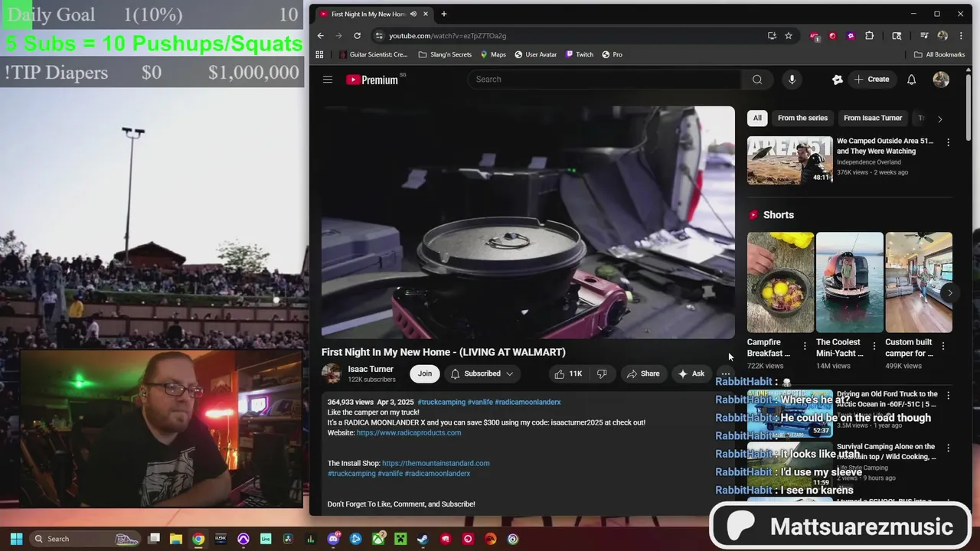This screenshot has height=551, width=980.
Task: Open Slang'n Secrets bookmark folder
Action: click(445, 54)
